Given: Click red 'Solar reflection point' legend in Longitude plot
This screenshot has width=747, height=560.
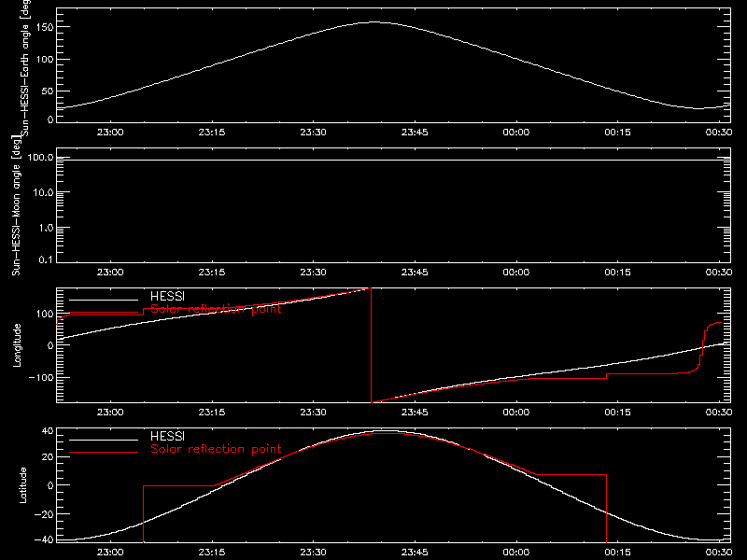Looking at the screenshot, I should pyautogui.click(x=216, y=309).
